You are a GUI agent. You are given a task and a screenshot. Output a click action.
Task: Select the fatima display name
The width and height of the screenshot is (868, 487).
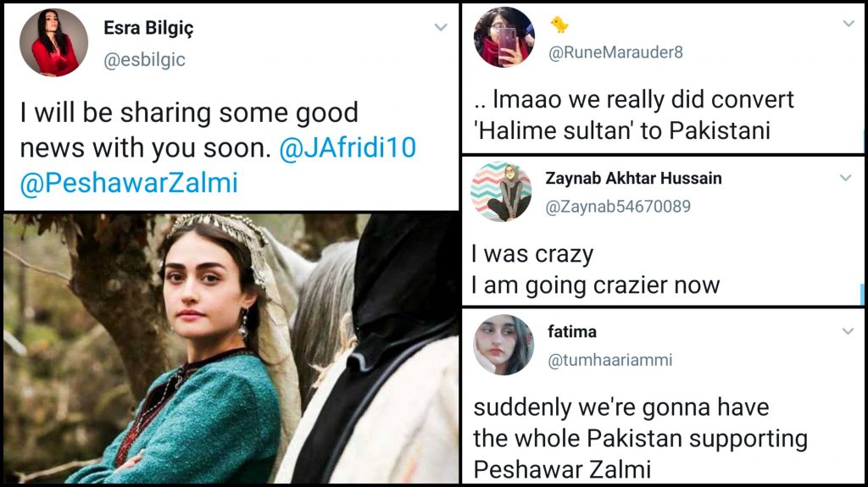pyautogui.click(x=572, y=331)
